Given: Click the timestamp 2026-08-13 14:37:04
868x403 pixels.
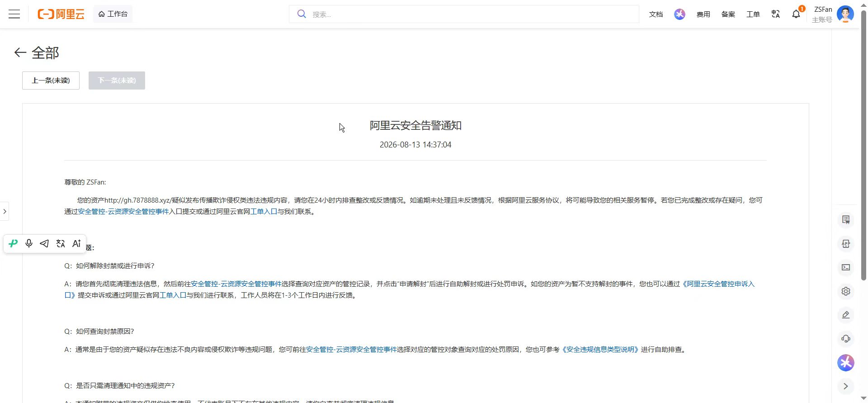Looking at the screenshot, I should [415, 145].
